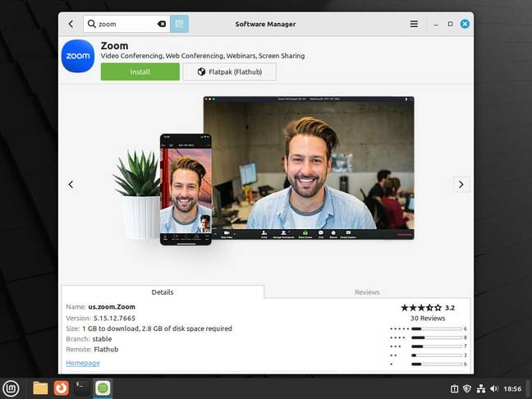Toggle the search-in-descriptions button
Screen dimensions: 532x399
179,24
